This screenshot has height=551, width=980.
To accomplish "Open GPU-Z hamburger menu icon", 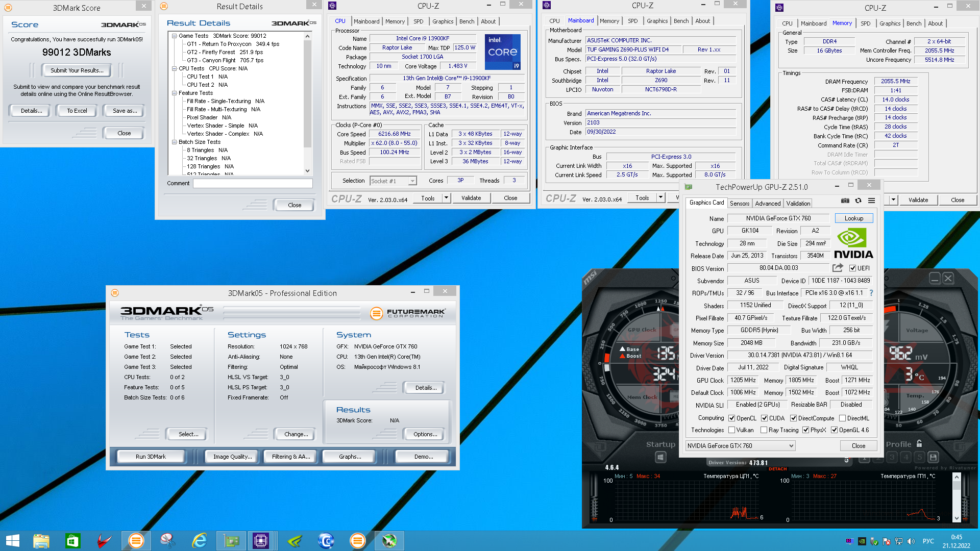I will point(872,201).
